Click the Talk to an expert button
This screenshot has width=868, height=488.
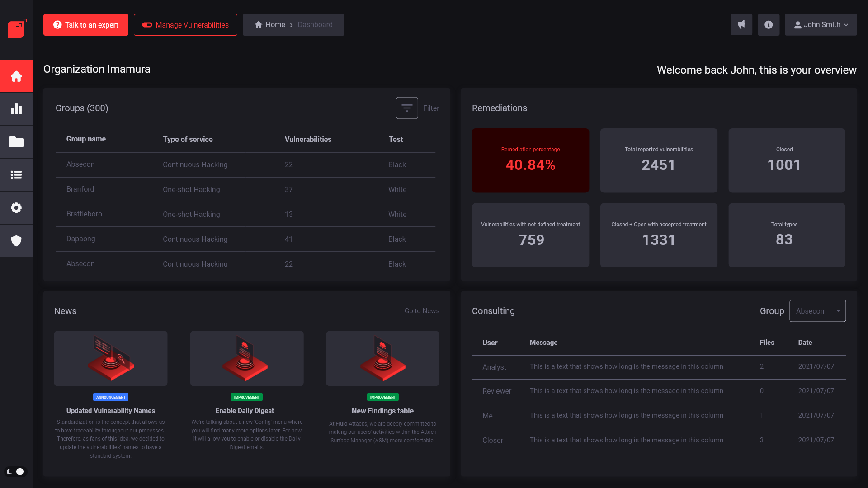(x=86, y=25)
